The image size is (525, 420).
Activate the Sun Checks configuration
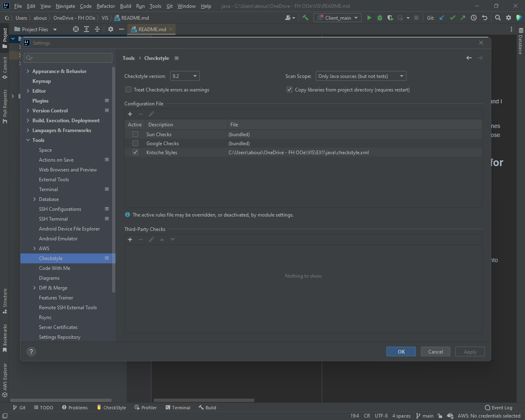pos(135,134)
